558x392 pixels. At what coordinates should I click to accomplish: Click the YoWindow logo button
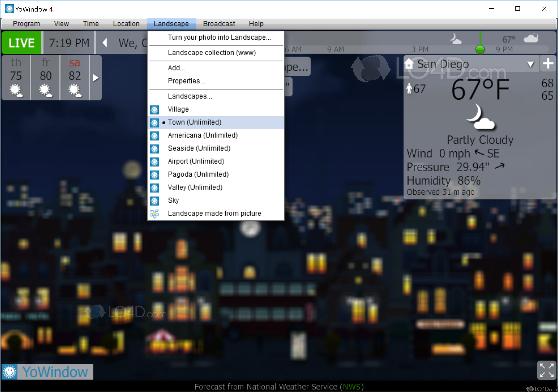click(x=47, y=372)
